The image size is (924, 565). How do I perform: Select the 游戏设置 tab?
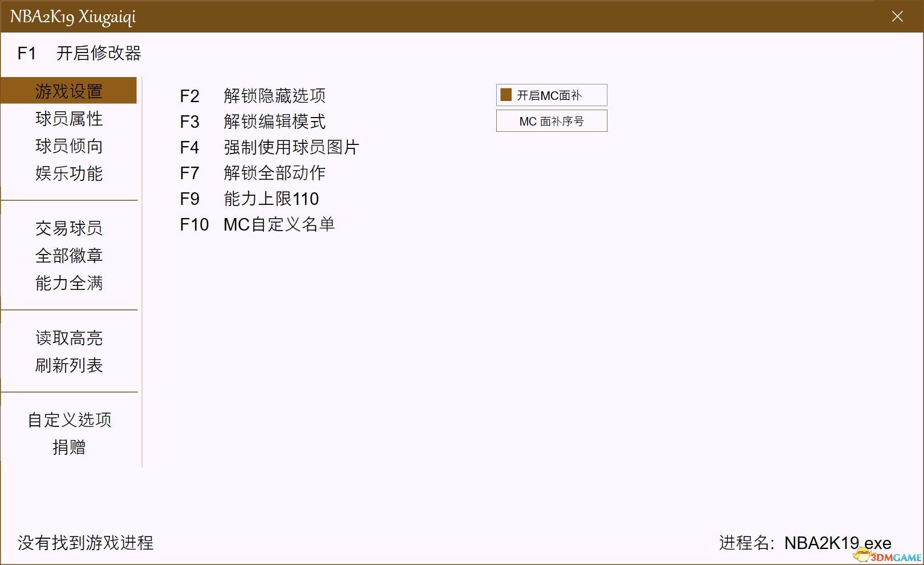pos(68,91)
